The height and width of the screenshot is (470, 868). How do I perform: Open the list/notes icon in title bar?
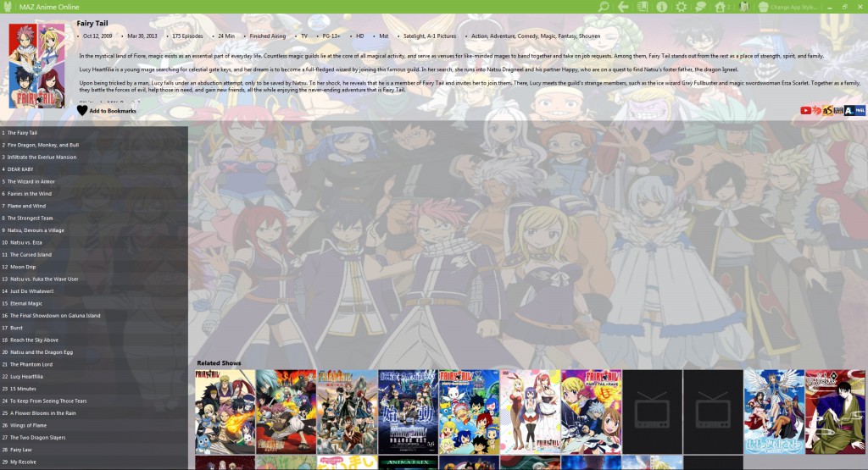pyautogui.click(x=643, y=7)
